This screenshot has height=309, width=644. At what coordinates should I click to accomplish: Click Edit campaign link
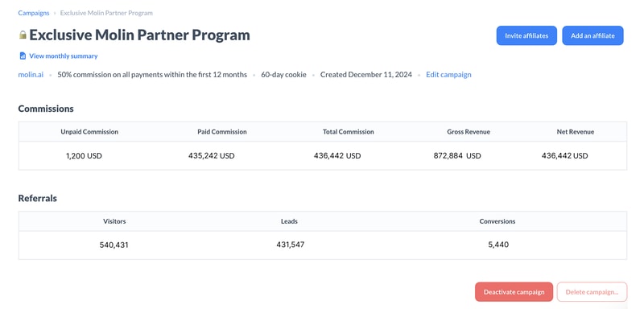[x=448, y=75]
